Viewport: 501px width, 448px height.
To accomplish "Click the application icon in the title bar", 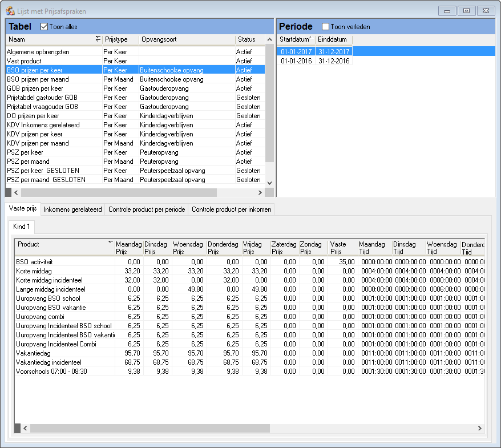I will click(10, 11).
